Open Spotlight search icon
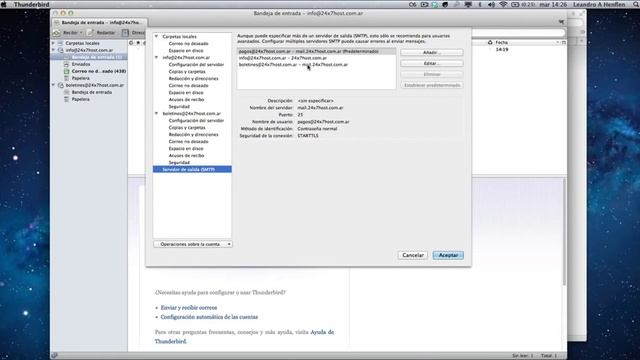 636,4
